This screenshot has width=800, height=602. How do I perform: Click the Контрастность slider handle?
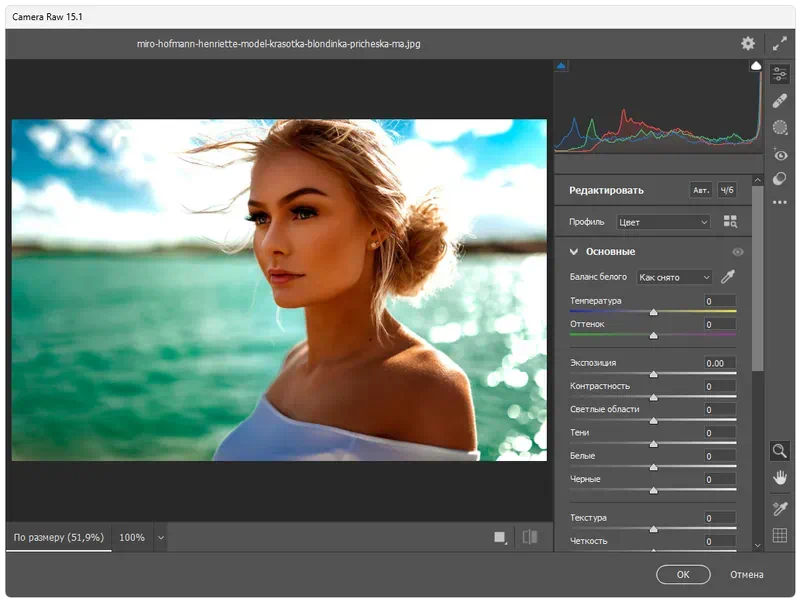click(653, 397)
